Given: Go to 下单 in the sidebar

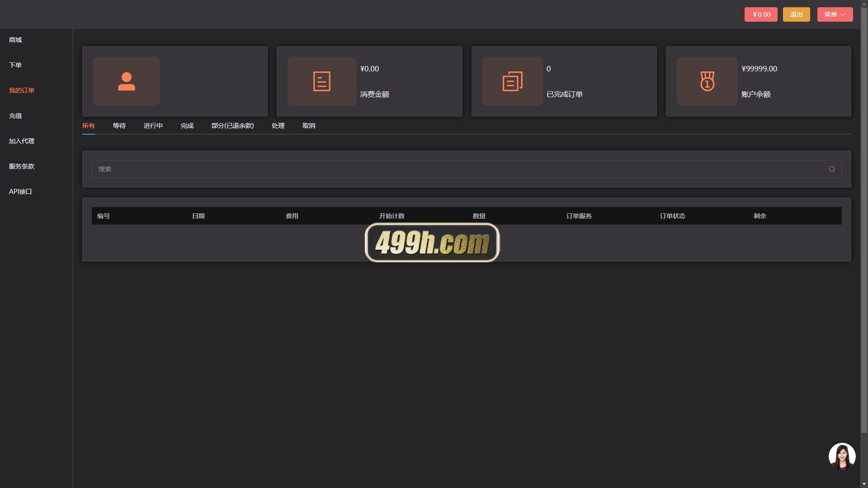Looking at the screenshot, I should click(15, 65).
